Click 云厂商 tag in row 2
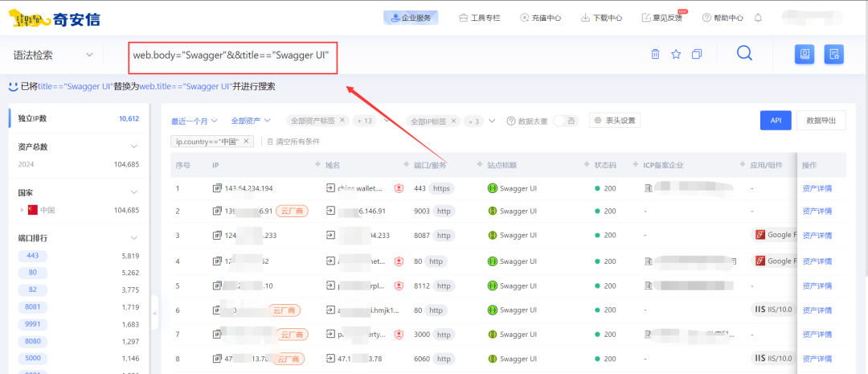The image size is (868, 374). tap(292, 211)
